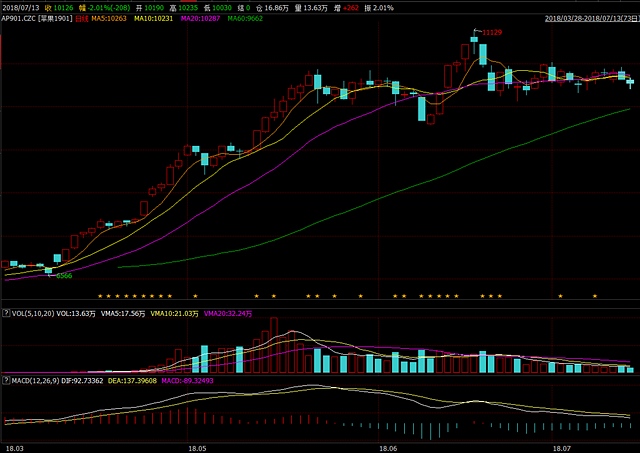The image size is (640, 453).
Task: Click the help icon beside MACD(12,26,9)
Action: coord(6,381)
